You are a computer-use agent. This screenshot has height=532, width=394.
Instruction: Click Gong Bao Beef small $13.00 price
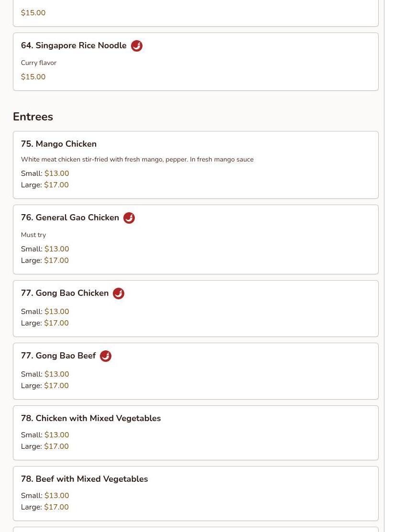point(56,374)
